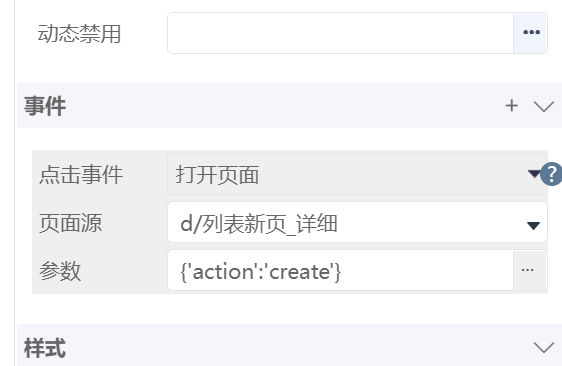Click ellipsis button beside 动态禁用 field
The width and height of the screenshot is (562, 366).
[530, 33]
